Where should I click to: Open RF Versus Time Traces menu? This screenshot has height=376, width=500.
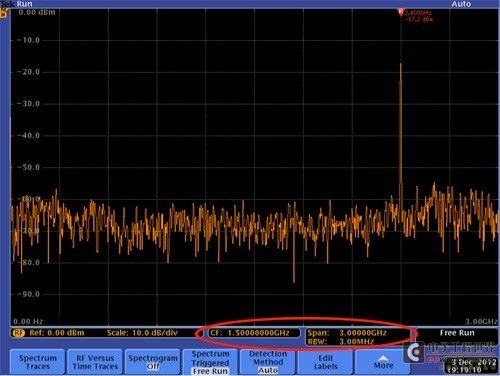pos(95,362)
